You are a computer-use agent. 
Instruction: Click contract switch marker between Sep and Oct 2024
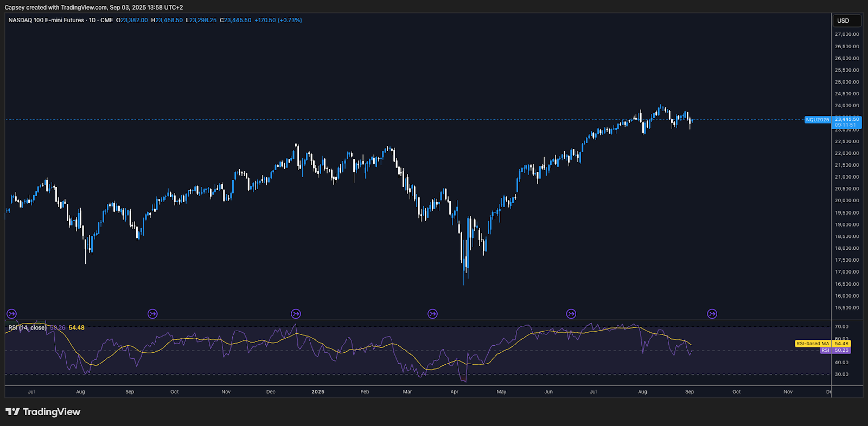pyautogui.click(x=152, y=314)
